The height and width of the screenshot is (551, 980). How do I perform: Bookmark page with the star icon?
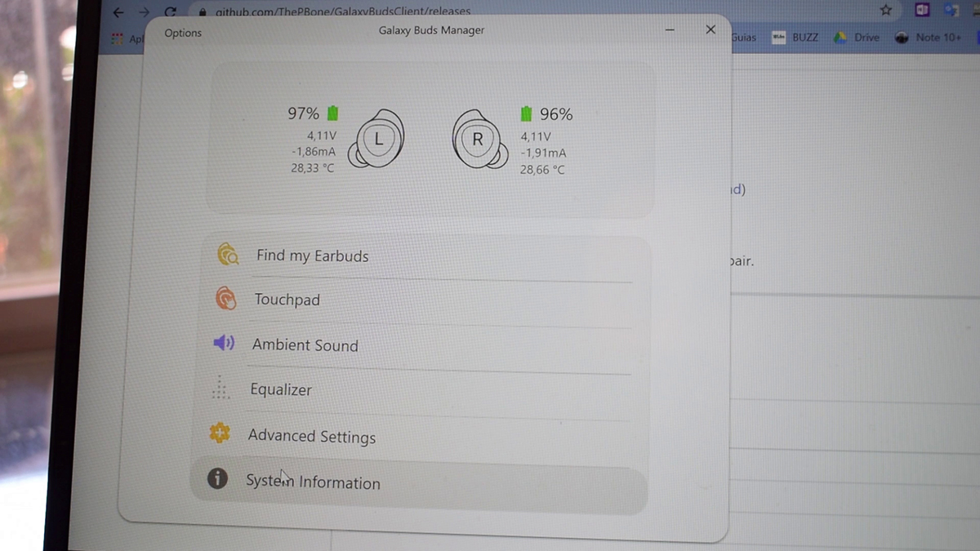pyautogui.click(x=885, y=11)
